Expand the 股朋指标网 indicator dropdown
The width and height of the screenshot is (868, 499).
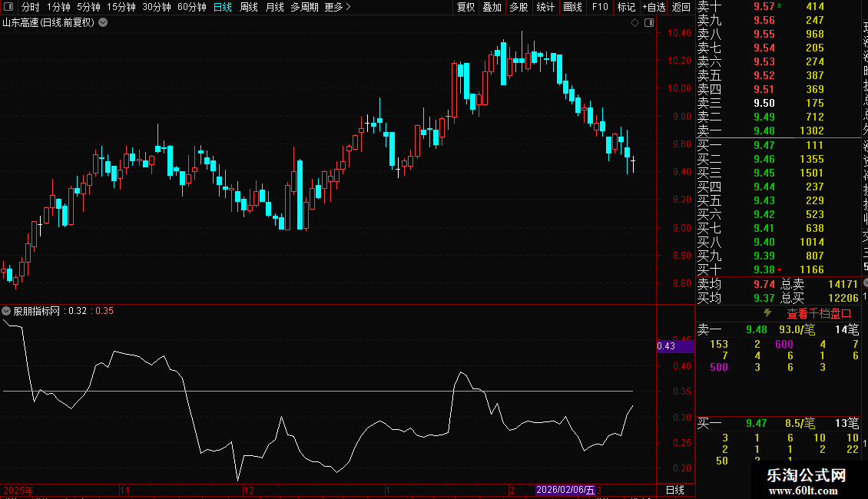pos(6,311)
